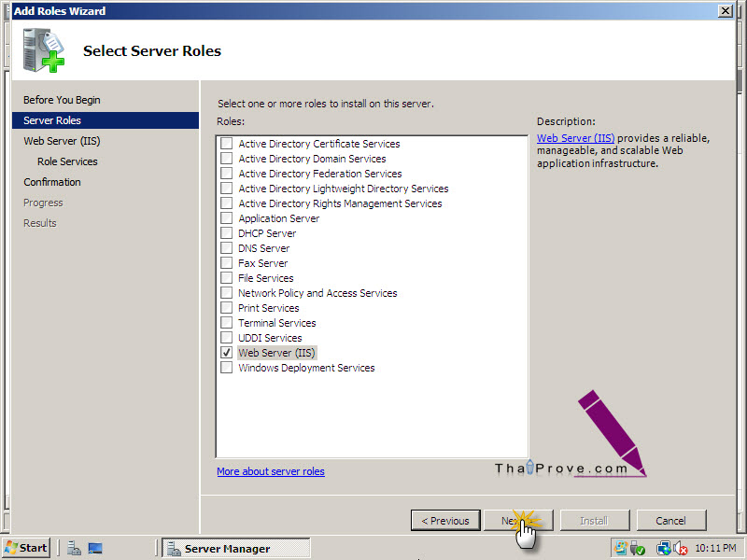This screenshot has width=747, height=560.
Task: Click the Previous button
Action: (445, 521)
